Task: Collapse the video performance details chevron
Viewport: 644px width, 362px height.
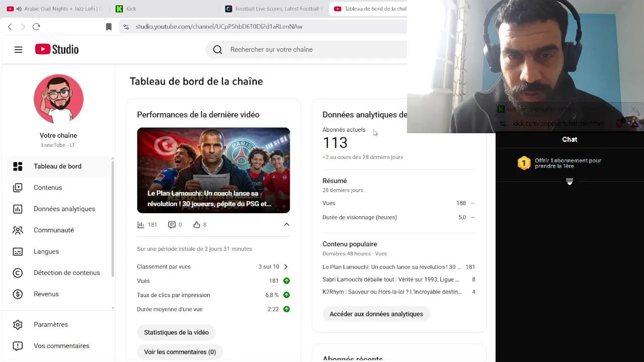Action: pyautogui.click(x=287, y=225)
